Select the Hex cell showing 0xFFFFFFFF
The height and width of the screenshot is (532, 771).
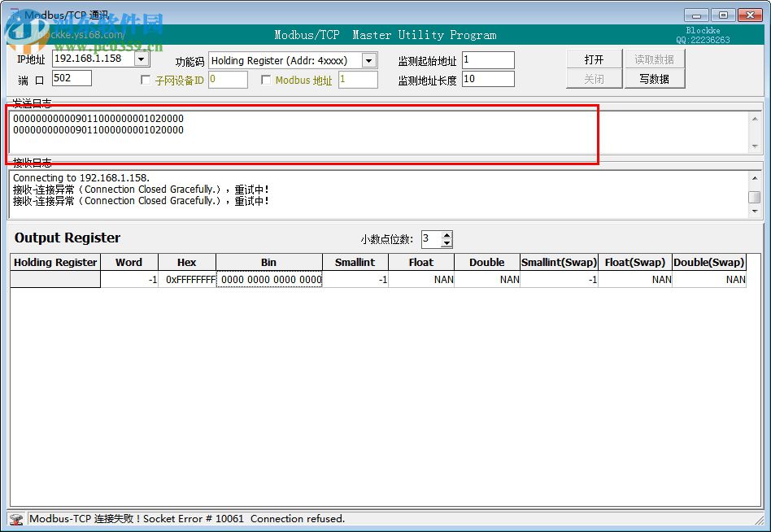pos(187,279)
